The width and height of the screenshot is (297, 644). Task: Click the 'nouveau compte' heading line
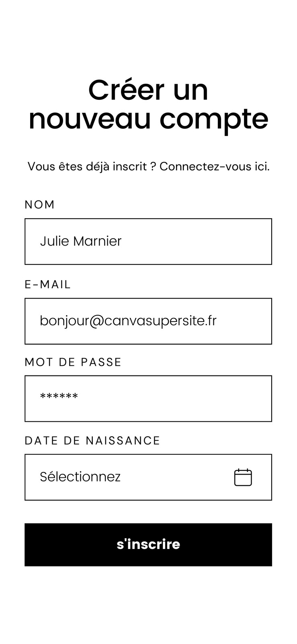tap(148, 120)
